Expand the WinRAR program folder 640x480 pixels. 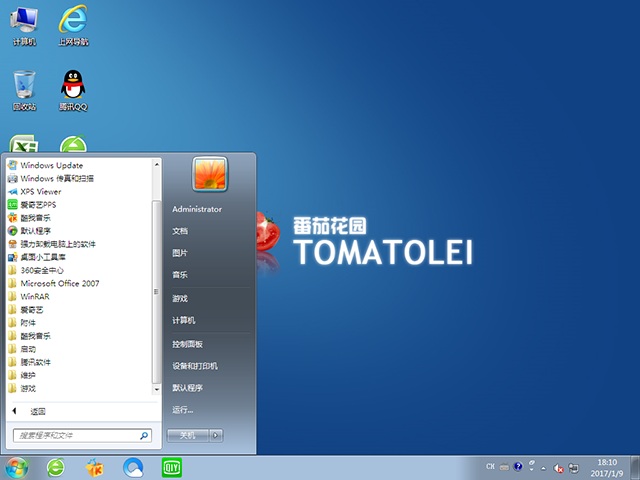tap(35, 296)
